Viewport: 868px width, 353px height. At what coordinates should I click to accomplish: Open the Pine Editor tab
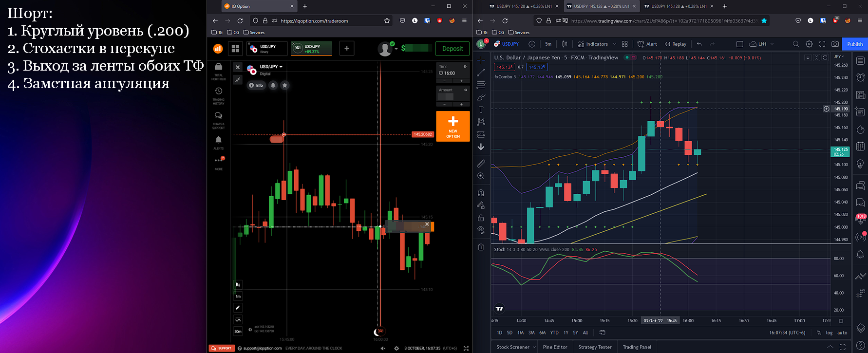555,347
